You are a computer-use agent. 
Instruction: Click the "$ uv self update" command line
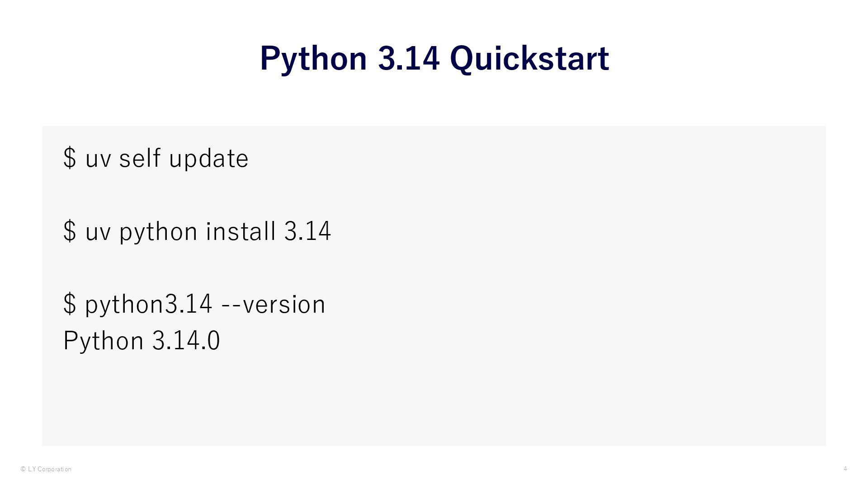point(156,158)
